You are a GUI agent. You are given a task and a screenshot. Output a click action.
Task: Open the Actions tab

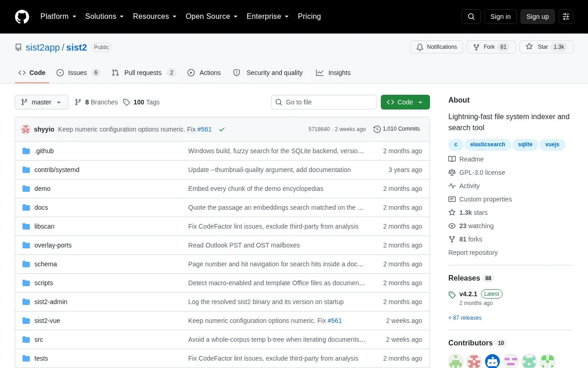(204, 73)
